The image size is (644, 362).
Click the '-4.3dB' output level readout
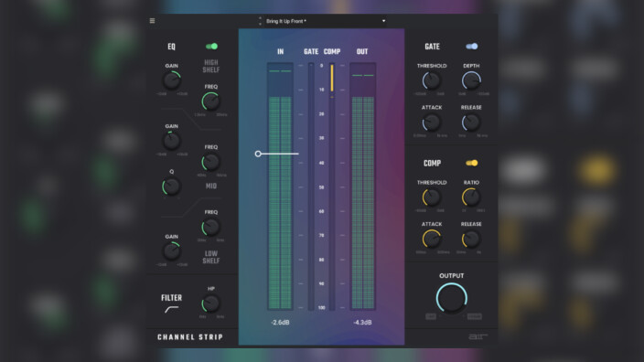pos(362,322)
